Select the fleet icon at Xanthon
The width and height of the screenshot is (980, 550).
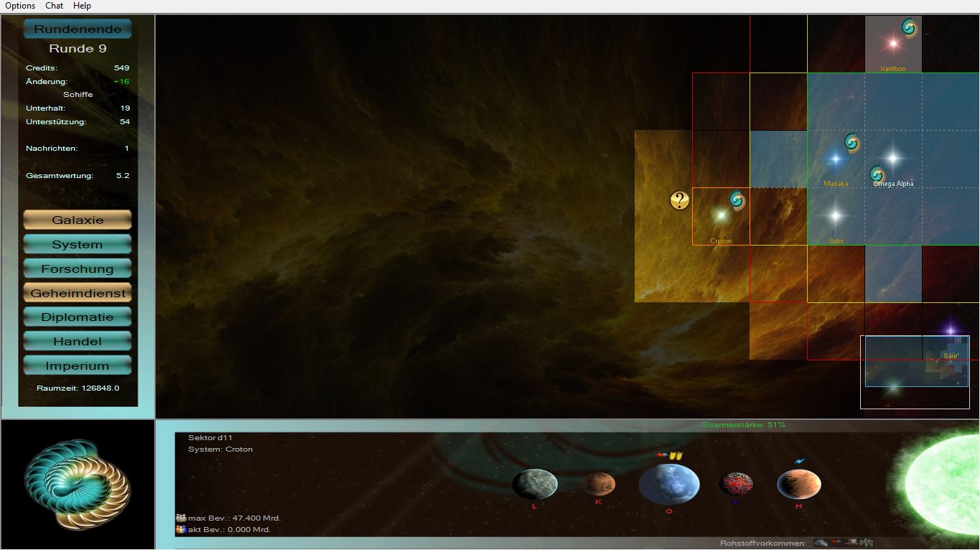pos(909,29)
